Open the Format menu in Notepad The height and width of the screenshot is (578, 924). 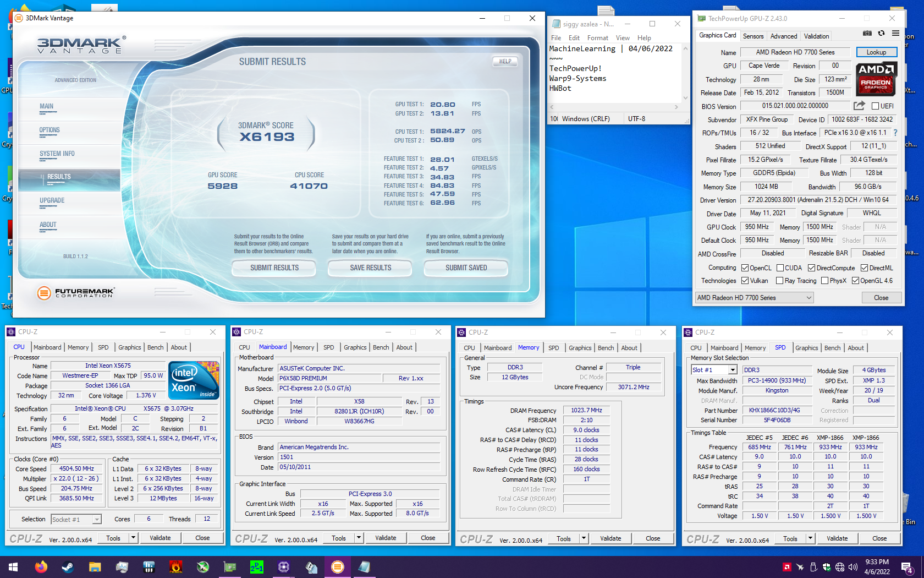tap(597, 38)
